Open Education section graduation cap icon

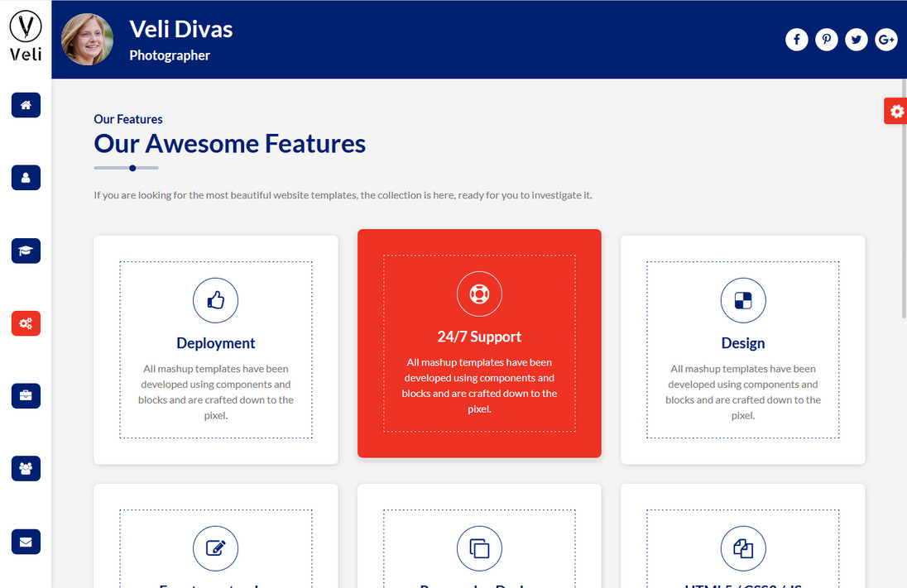click(x=26, y=251)
